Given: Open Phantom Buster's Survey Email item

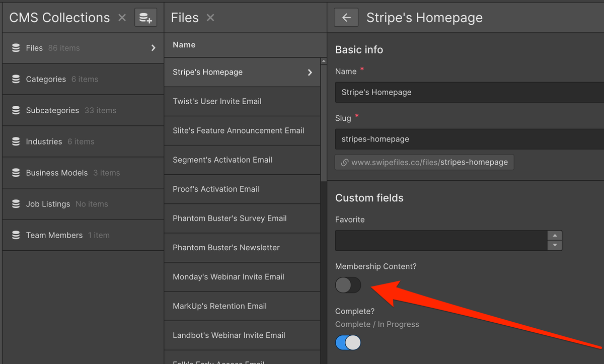Looking at the screenshot, I should coord(242,219).
